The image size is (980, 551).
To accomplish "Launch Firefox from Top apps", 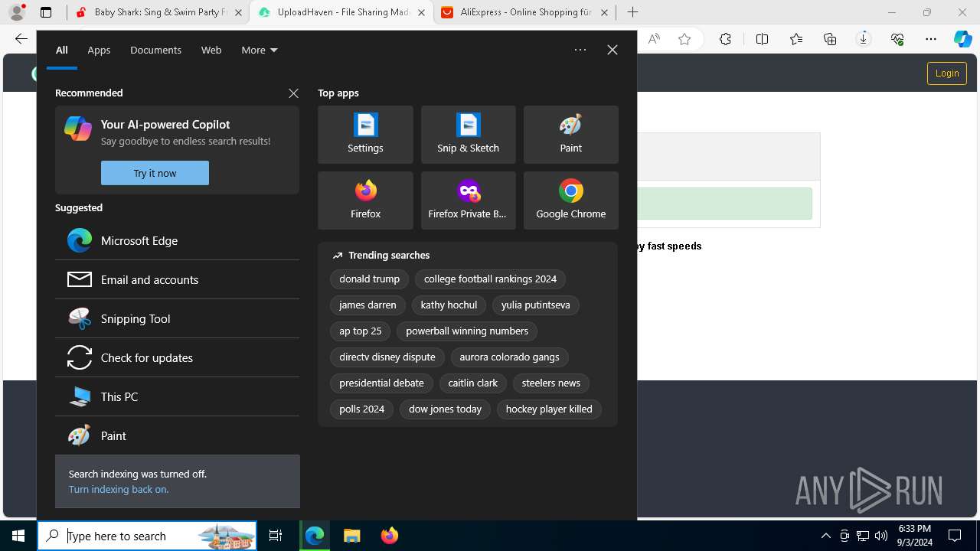I will (x=365, y=201).
